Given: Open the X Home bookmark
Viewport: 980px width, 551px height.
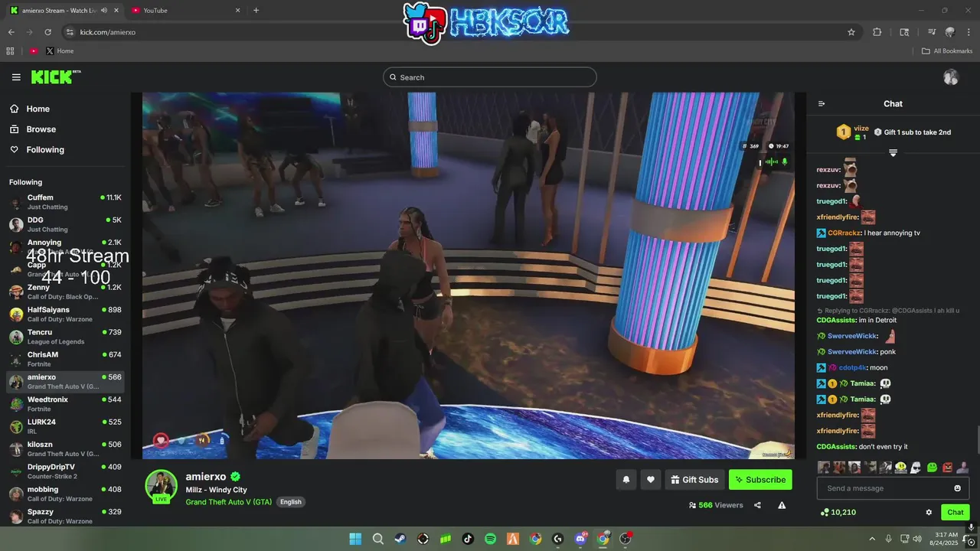Looking at the screenshot, I should click(60, 51).
